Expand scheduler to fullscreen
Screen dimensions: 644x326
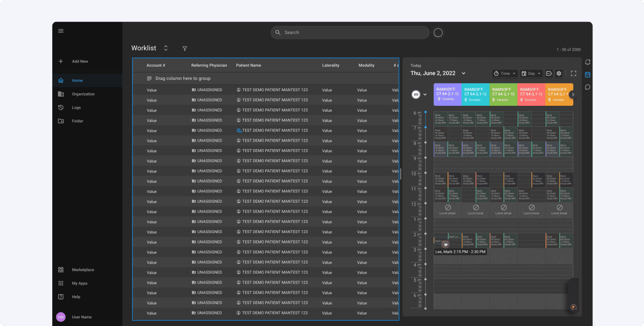[573, 73]
